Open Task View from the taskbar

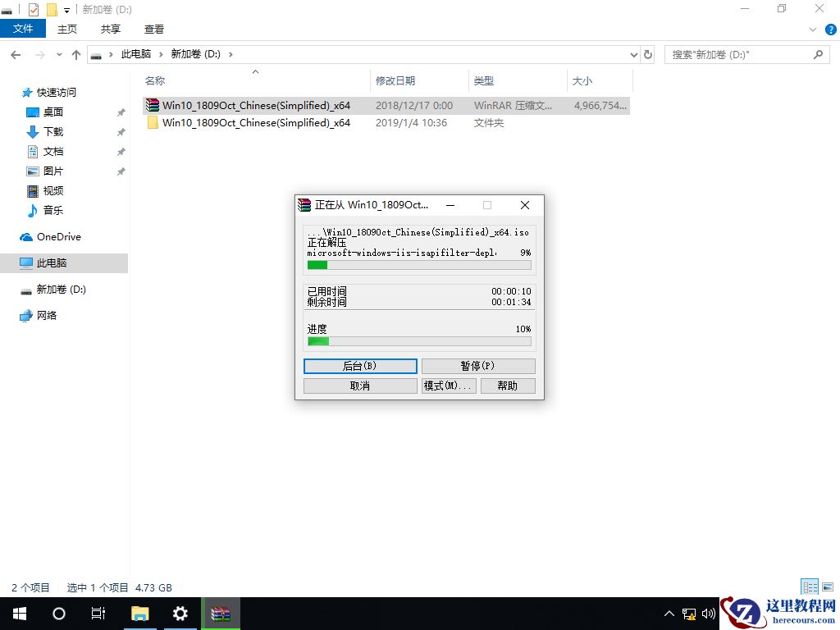pyautogui.click(x=98, y=613)
